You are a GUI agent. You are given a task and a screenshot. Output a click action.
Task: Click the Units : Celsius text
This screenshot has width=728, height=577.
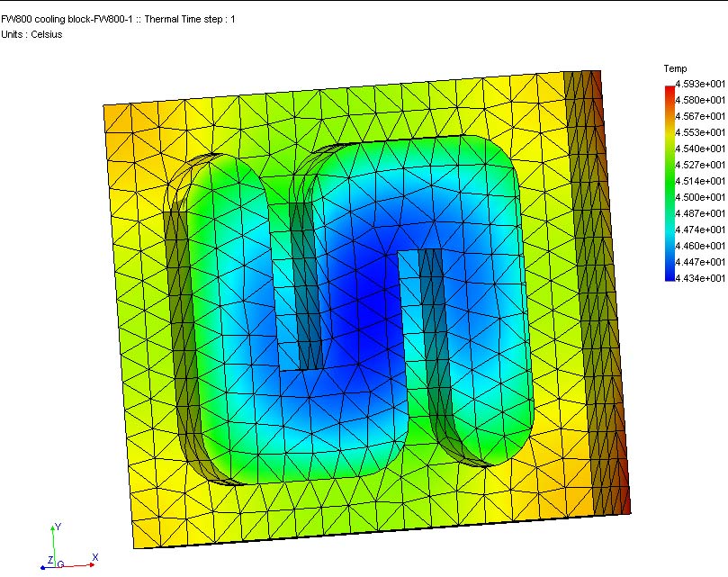pos(32,34)
